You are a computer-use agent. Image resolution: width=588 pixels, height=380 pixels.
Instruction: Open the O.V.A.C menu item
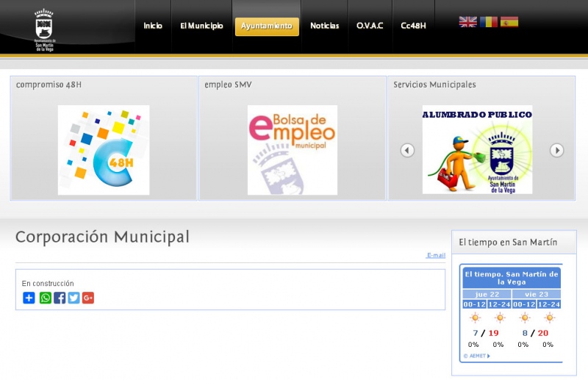pos(370,26)
